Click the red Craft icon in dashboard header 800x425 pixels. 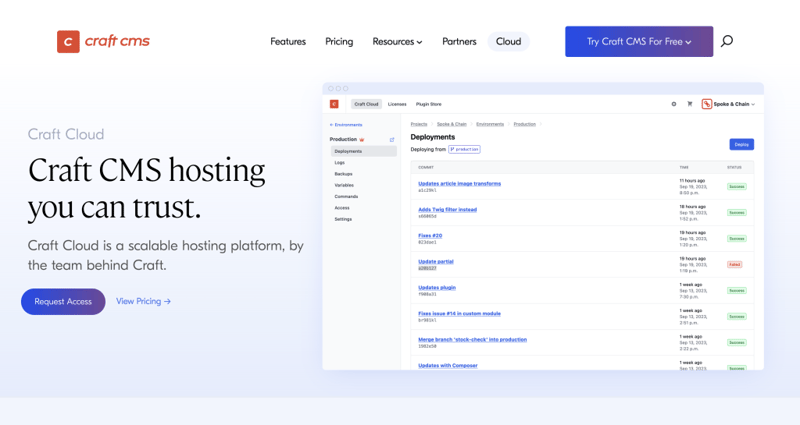click(334, 104)
